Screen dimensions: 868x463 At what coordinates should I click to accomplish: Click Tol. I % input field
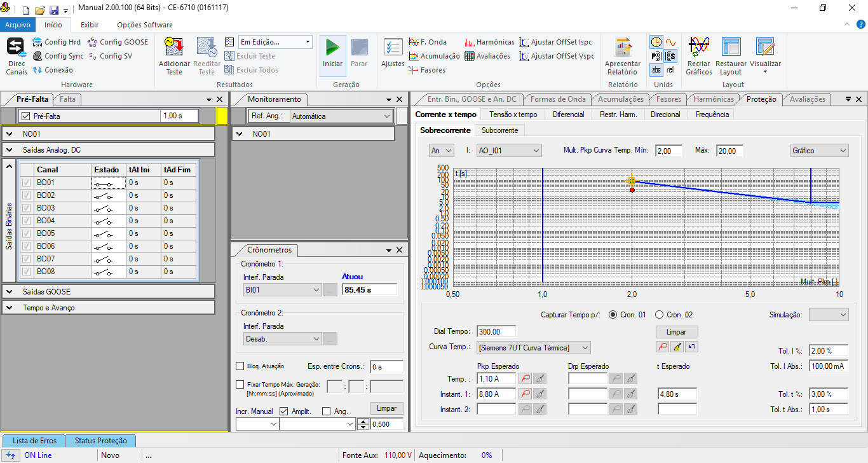pos(829,350)
